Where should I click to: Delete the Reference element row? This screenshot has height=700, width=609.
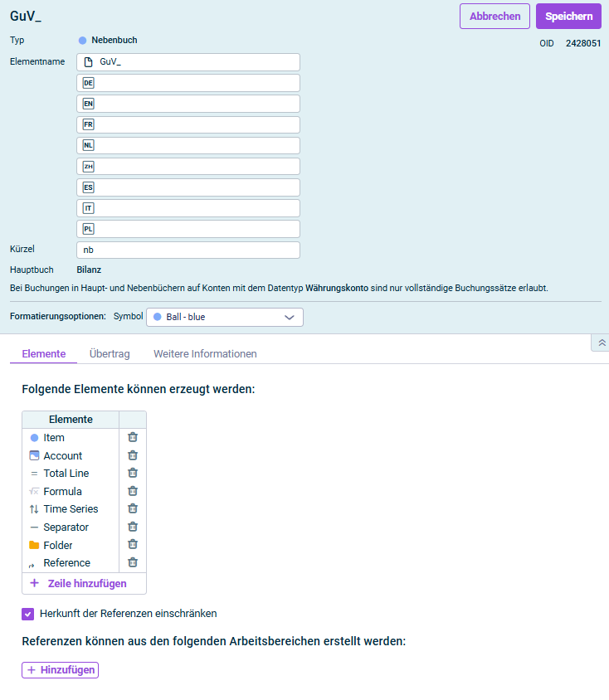(133, 563)
